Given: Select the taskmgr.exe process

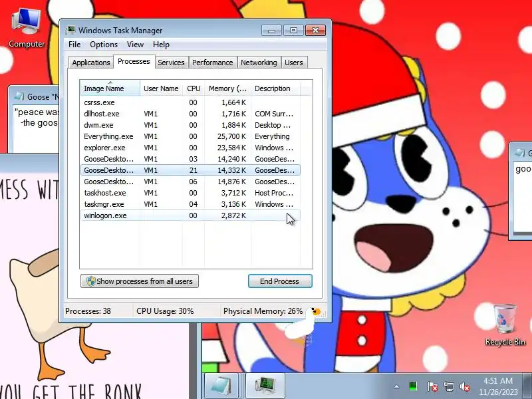Looking at the screenshot, I should [x=190, y=204].
